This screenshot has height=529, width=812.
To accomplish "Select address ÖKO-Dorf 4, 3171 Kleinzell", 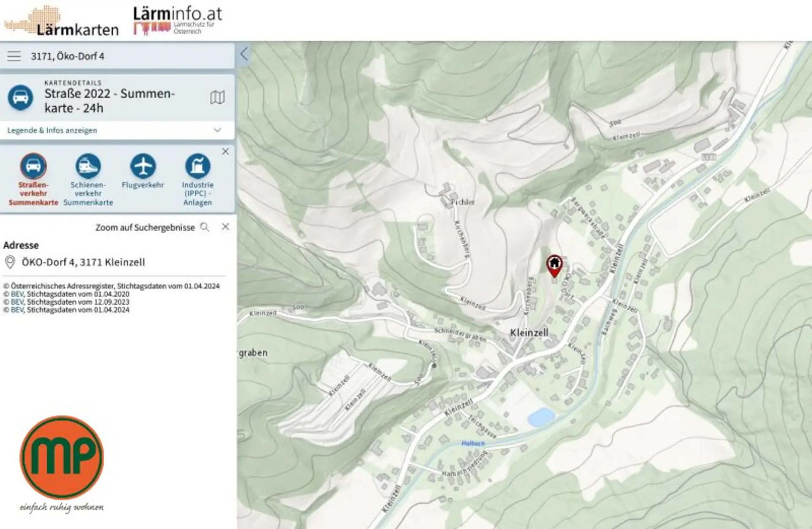I will click(83, 262).
